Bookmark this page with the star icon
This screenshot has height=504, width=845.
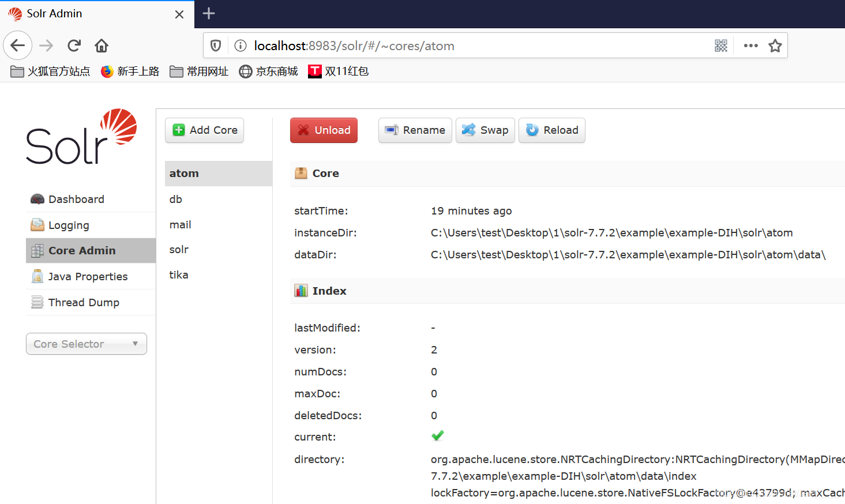(775, 46)
